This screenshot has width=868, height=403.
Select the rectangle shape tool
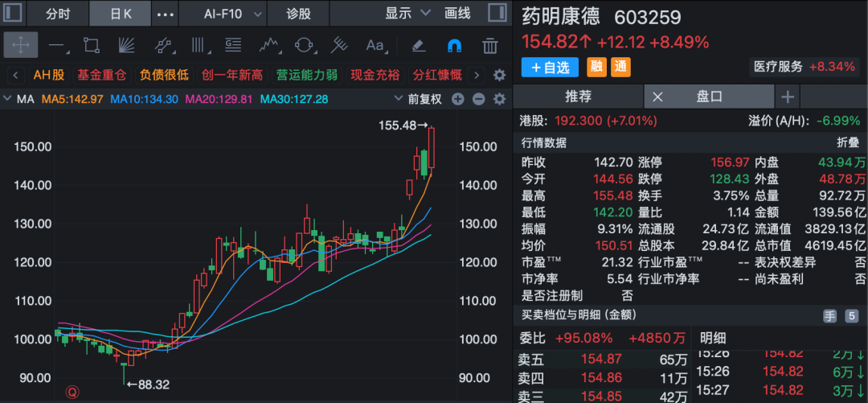click(x=92, y=45)
